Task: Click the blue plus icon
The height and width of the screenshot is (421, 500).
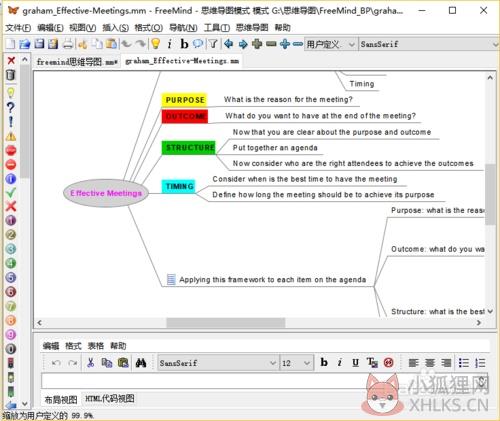Action: click(x=285, y=44)
